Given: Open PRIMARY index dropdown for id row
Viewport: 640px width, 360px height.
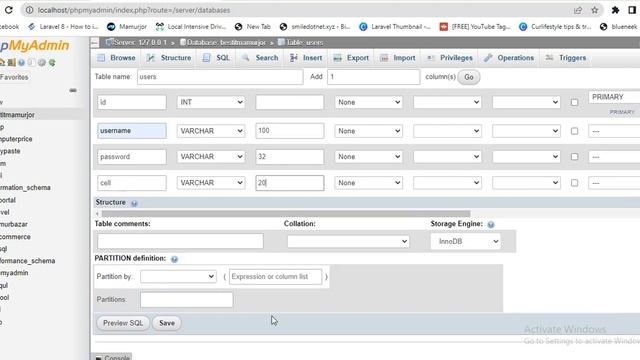Looking at the screenshot, I should pos(614,97).
